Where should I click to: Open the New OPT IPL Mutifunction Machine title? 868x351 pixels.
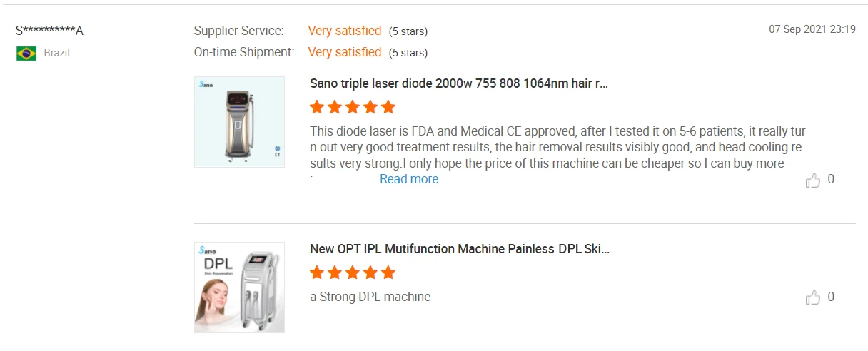pyautogui.click(x=460, y=249)
